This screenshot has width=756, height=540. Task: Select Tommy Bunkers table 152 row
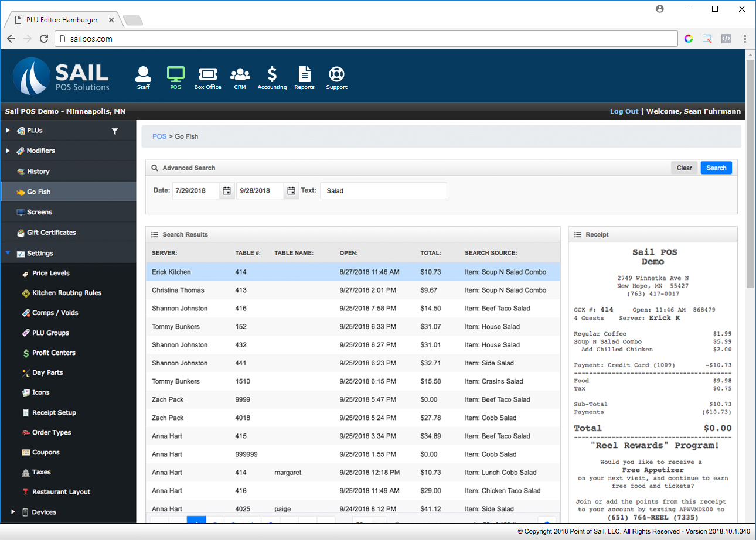[x=353, y=327]
